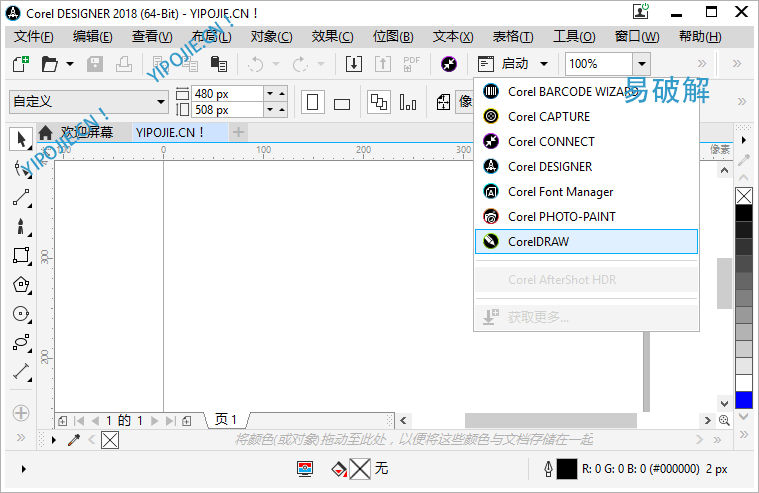Select the 页 1 page tab
This screenshot has width=759, height=493.
click(227, 419)
